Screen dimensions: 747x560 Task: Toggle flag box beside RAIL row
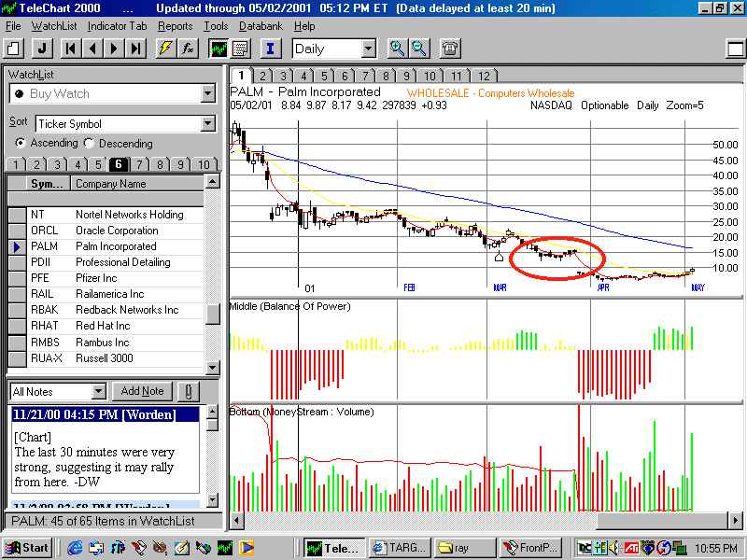[18, 294]
